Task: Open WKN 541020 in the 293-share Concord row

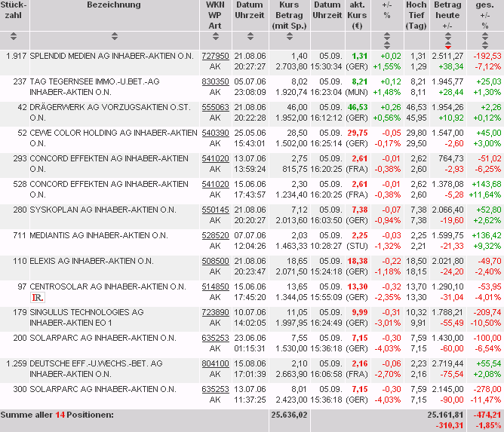Action: (215, 158)
